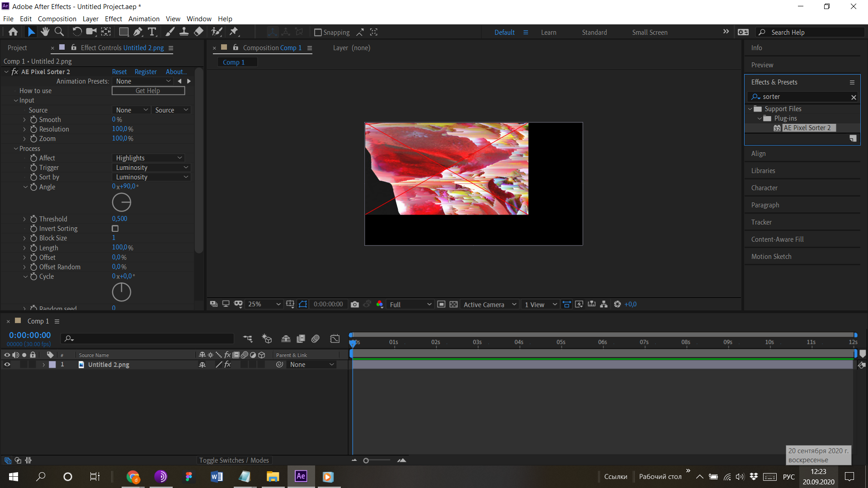Click the Register link

tap(146, 72)
